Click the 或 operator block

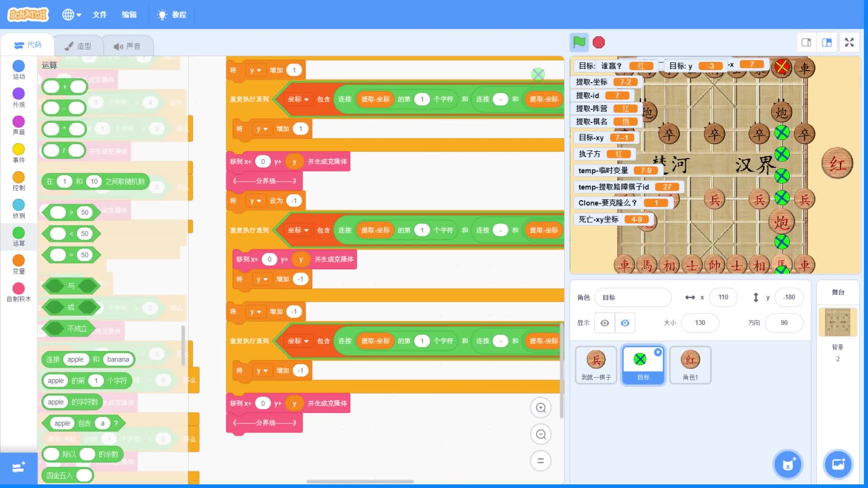coord(71,307)
